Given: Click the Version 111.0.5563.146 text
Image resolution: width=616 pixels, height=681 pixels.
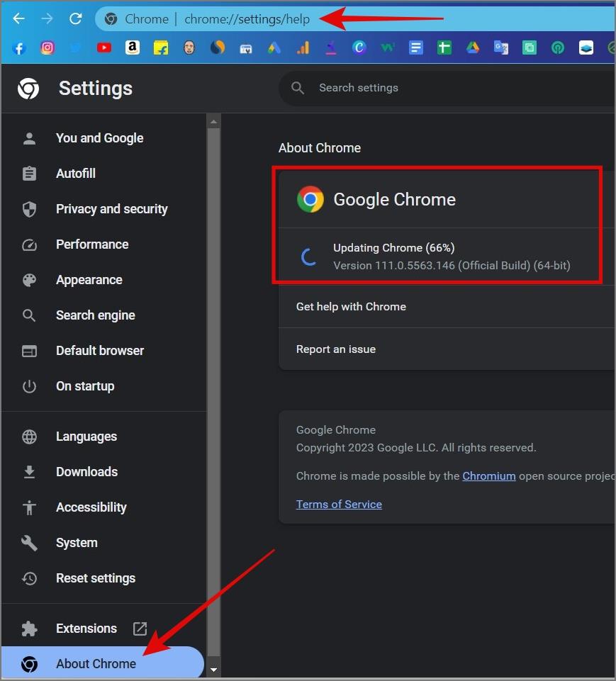Looking at the screenshot, I should 452,265.
